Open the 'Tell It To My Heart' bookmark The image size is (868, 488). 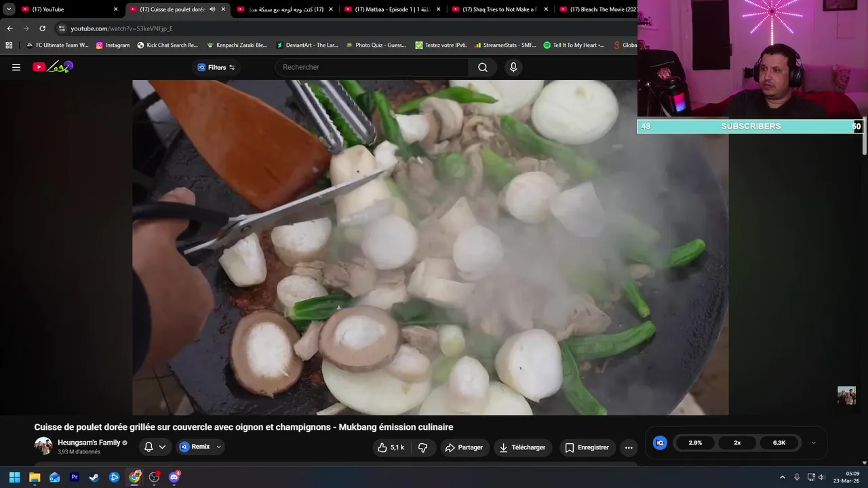tap(574, 45)
